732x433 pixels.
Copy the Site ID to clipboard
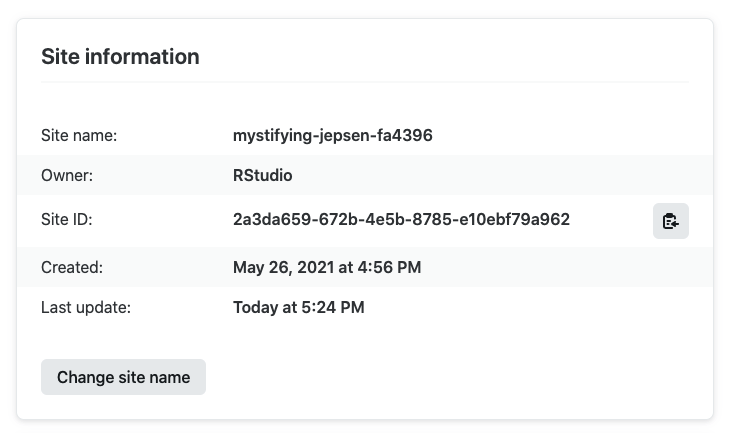(x=670, y=221)
